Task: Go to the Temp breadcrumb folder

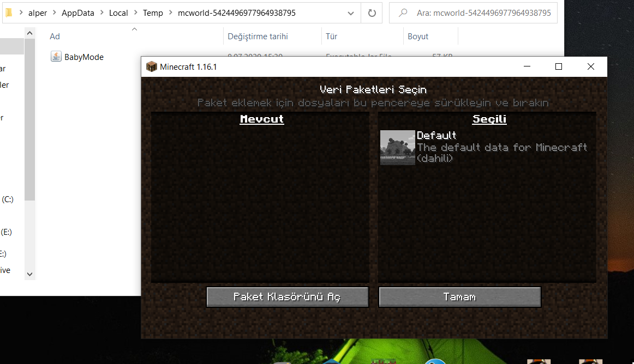Action: pos(153,13)
